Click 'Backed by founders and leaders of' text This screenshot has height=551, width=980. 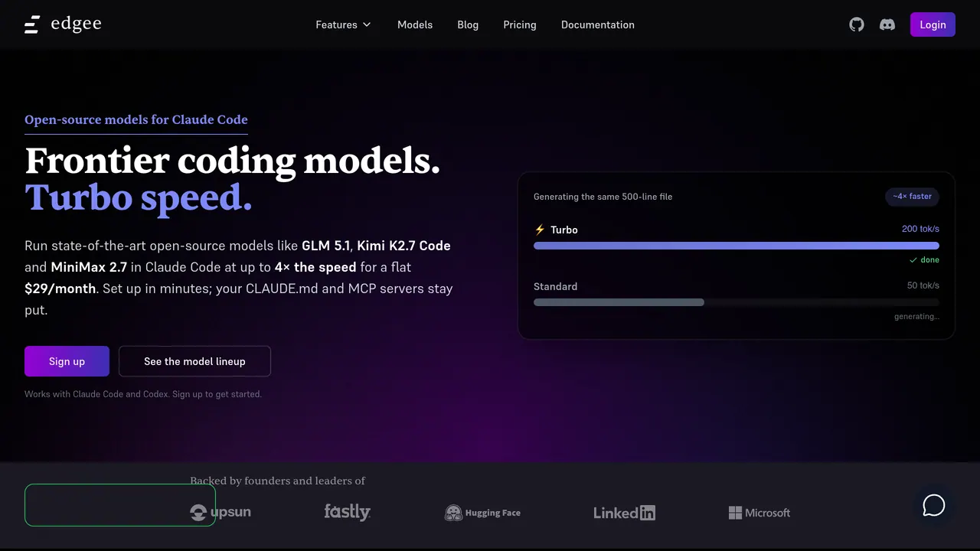(x=277, y=481)
